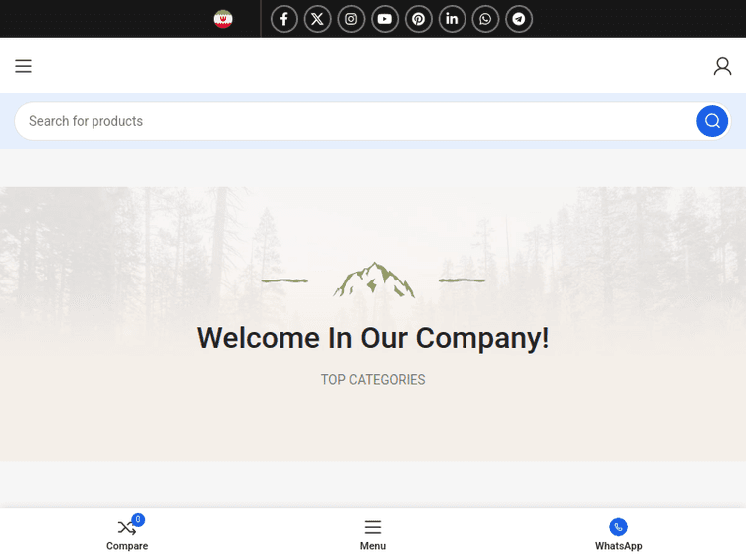
Task: Click the blue search button
Action: pos(712,121)
